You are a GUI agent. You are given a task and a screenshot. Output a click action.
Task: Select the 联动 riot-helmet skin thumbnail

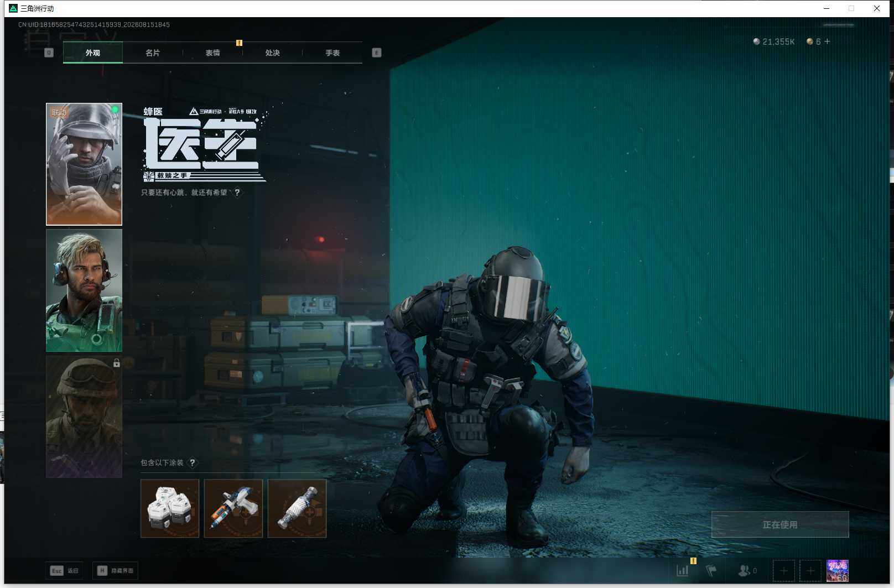84,164
